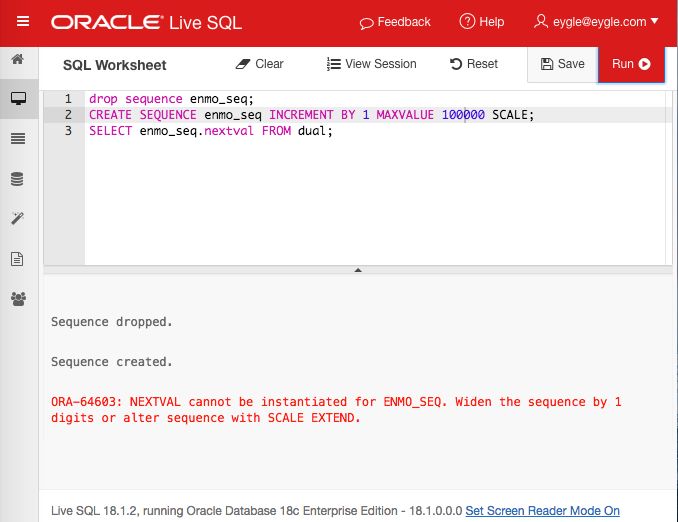Run the SQL statements
Image resolution: width=678 pixels, height=522 pixels.
click(x=632, y=64)
